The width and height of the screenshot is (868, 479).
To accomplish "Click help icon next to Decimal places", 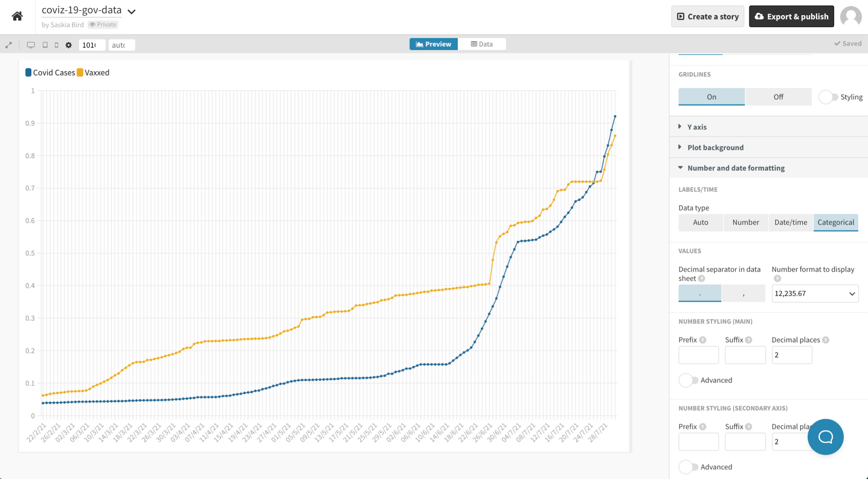I will tap(826, 340).
